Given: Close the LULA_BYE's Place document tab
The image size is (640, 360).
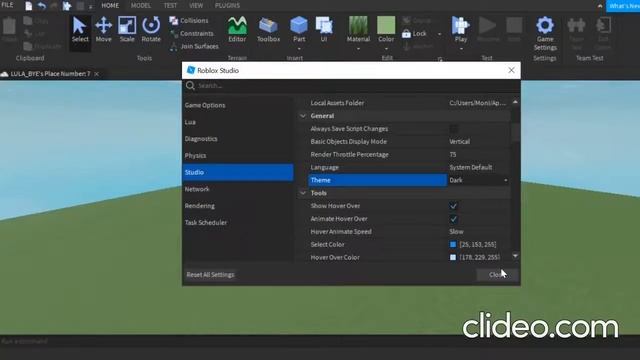Looking at the screenshot, I should [x=97, y=74].
